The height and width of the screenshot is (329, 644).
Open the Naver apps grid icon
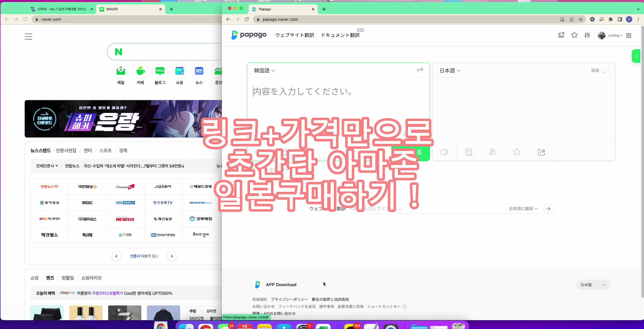point(629,35)
